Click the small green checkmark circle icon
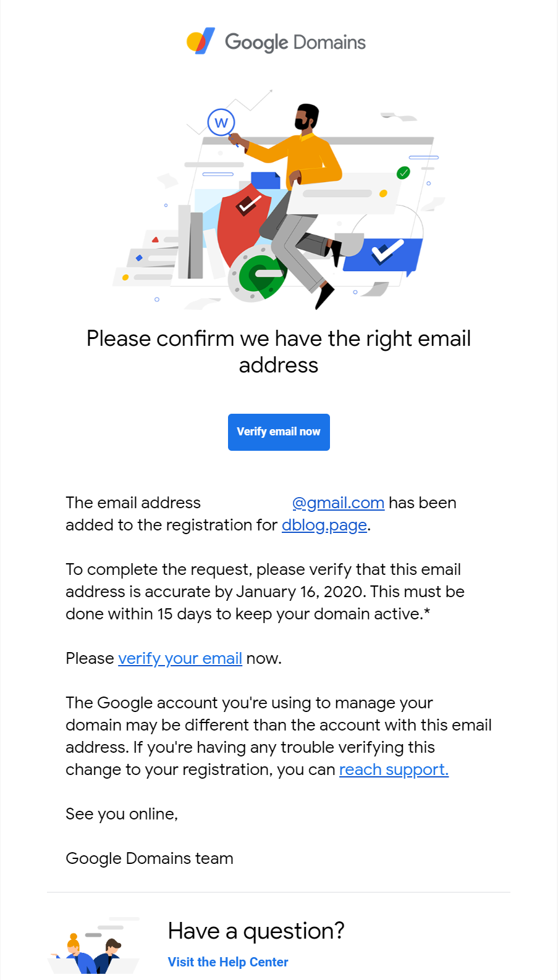This screenshot has width=558, height=980. click(x=404, y=173)
